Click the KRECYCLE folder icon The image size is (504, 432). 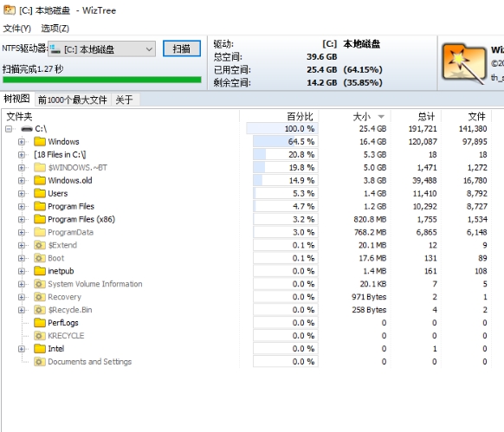click(40, 336)
